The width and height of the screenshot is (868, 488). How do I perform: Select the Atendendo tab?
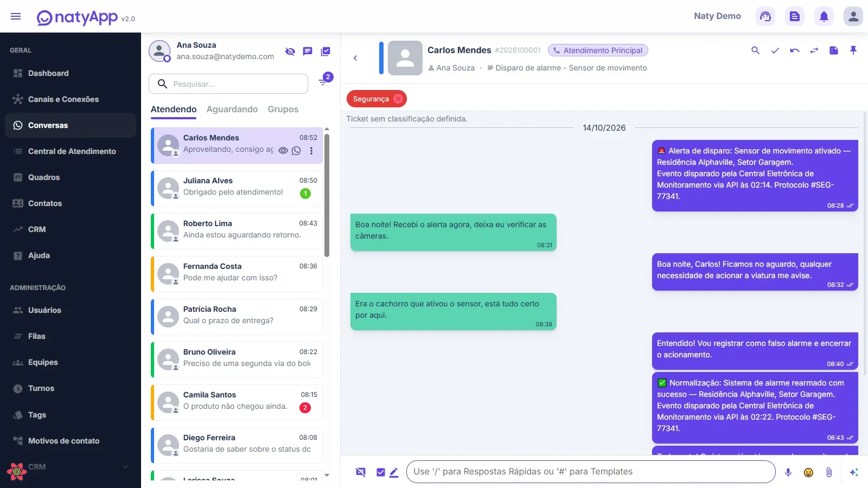click(174, 109)
